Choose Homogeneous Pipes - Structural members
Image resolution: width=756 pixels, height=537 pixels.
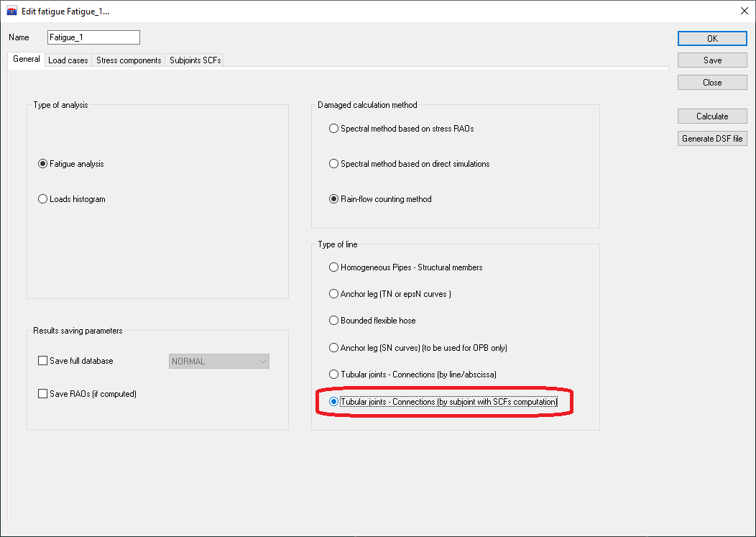[333, 267]
